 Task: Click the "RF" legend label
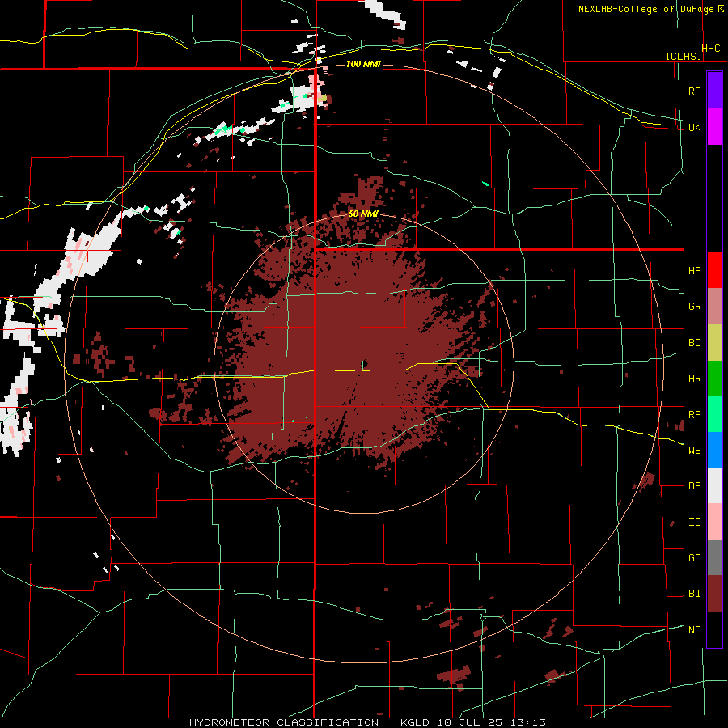694,91
